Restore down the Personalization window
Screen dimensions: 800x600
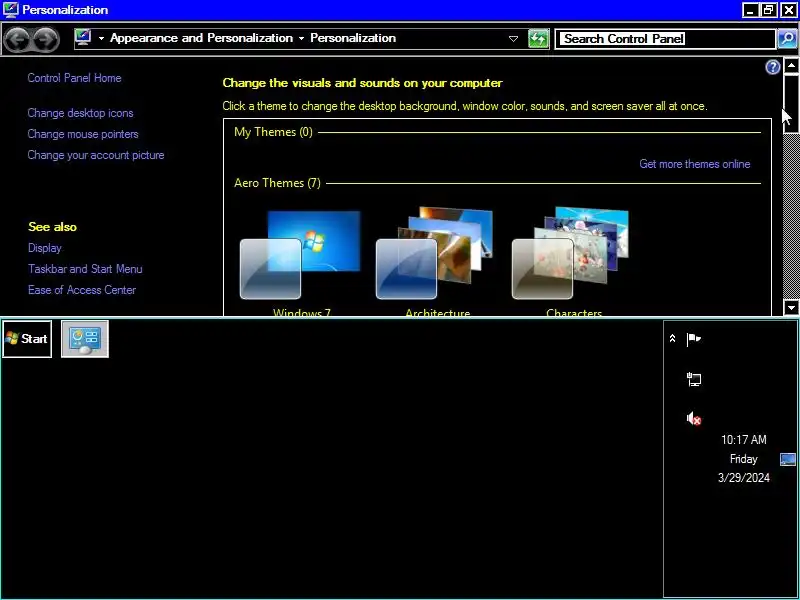coord(768,10)
